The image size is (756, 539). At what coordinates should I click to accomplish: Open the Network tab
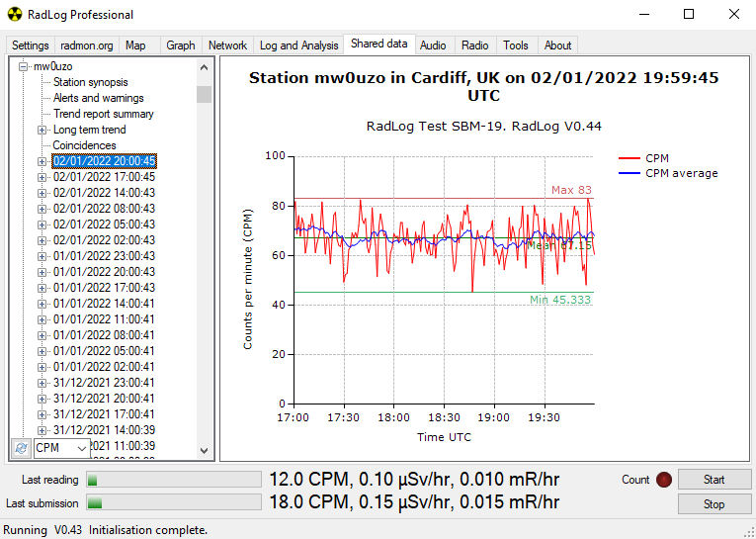point(227,45)
